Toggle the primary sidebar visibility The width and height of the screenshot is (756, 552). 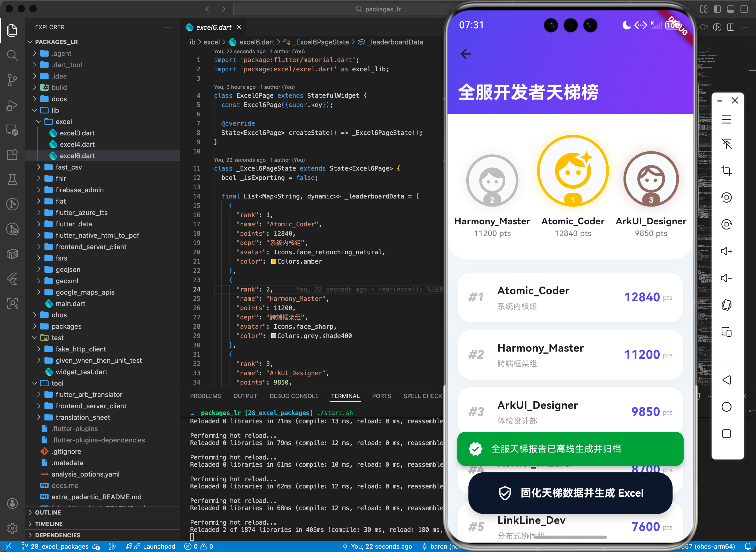point(717,9)
